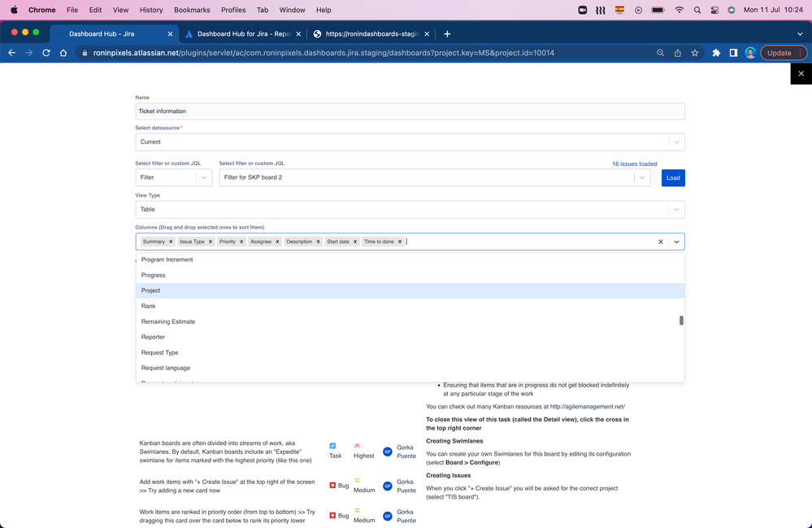
Task: Click the padlock icon in the address bar
Action: 85,52
